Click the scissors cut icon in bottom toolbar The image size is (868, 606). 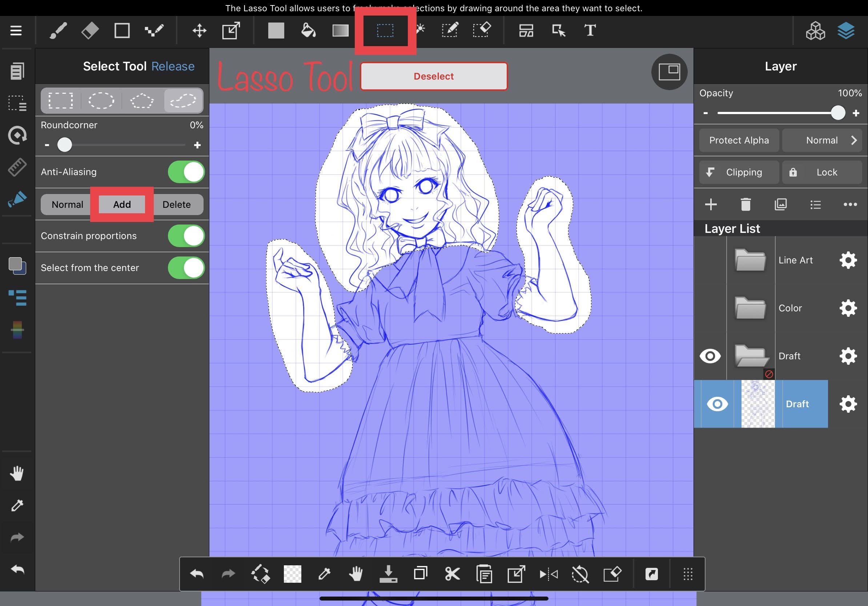(452, 574)
